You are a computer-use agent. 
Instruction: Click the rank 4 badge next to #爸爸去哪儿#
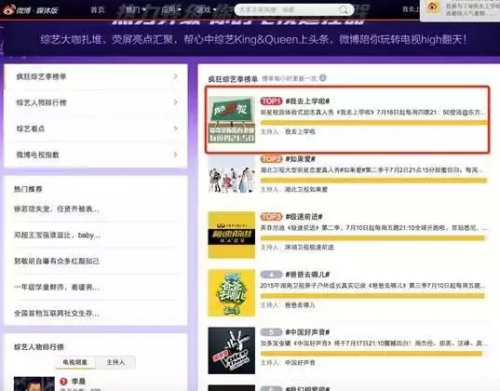(x=271, y=274)
